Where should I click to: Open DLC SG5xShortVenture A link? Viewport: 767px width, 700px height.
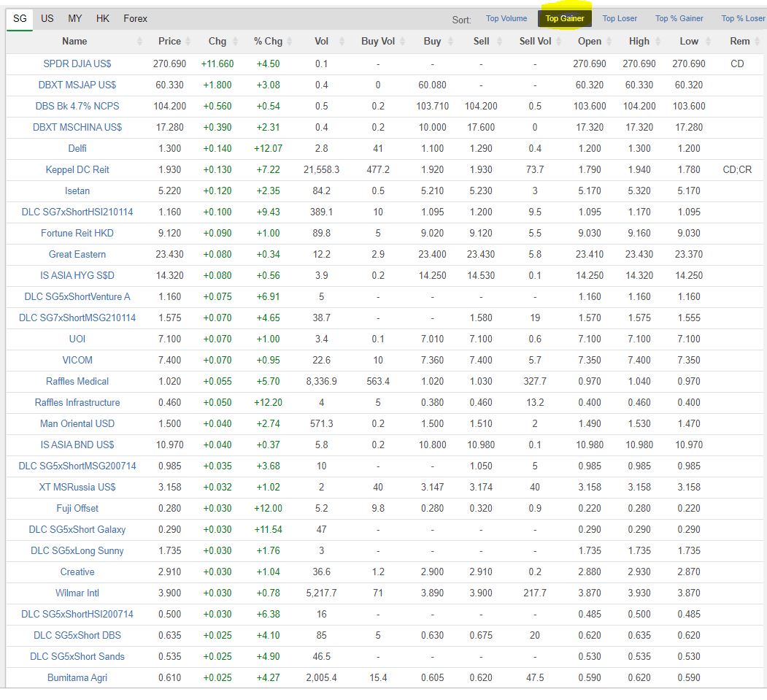[77, 297]
